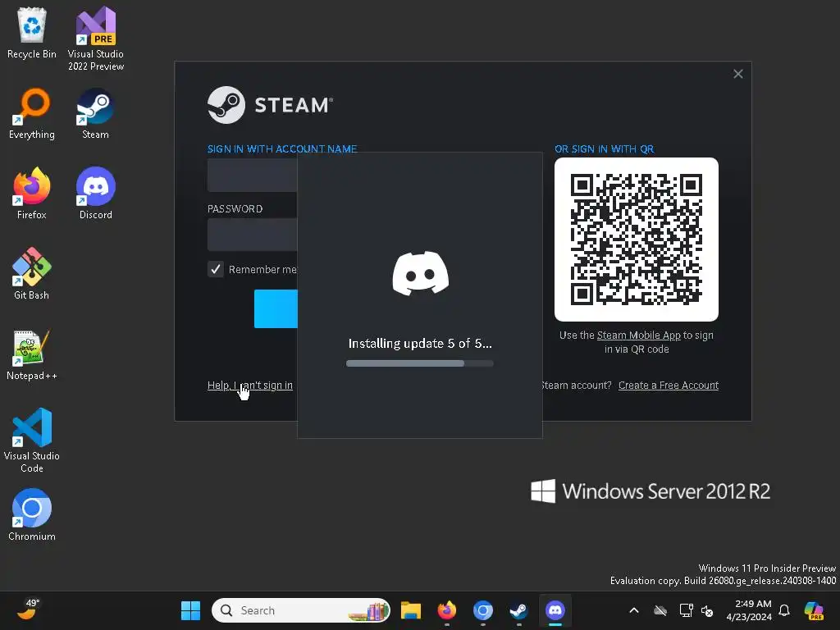The width and height of the screenshot is (840, 630).
Task: Click the Steam QR code image
Action: (637, 240)
